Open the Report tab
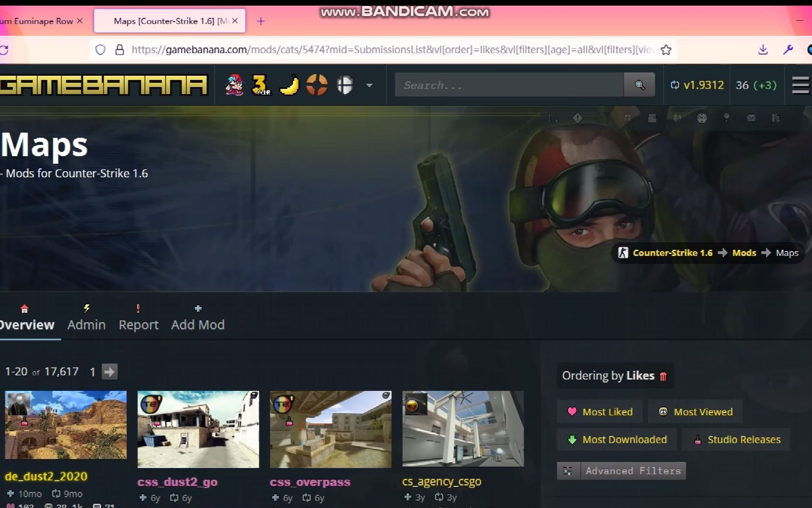This screenshot has width=812, height=508. [138, 318]
